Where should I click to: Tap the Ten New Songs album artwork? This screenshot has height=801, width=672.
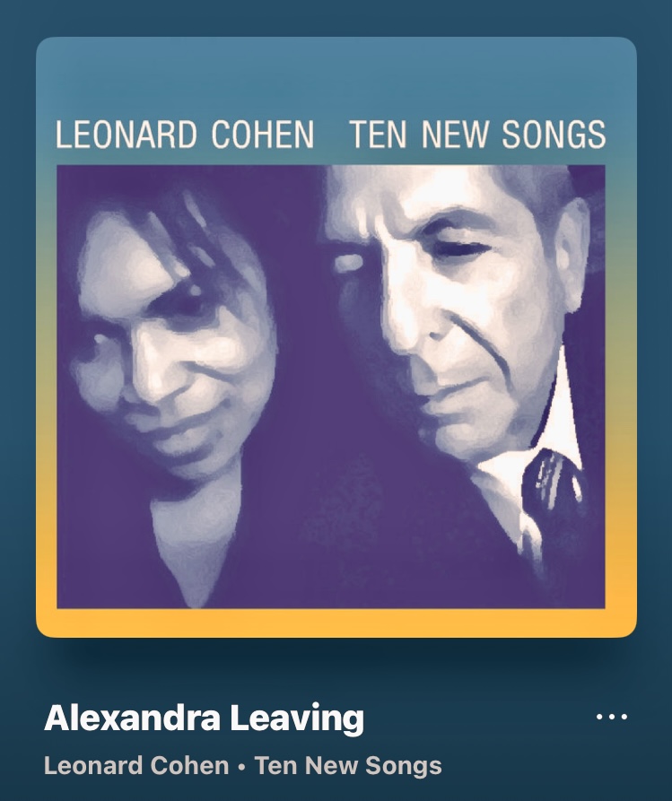336,337
